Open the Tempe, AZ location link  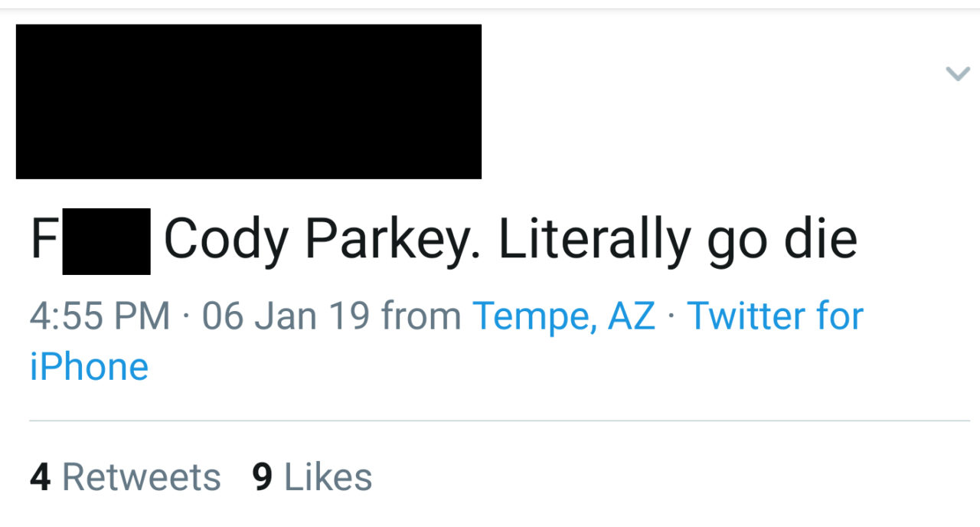pos(564,316)
